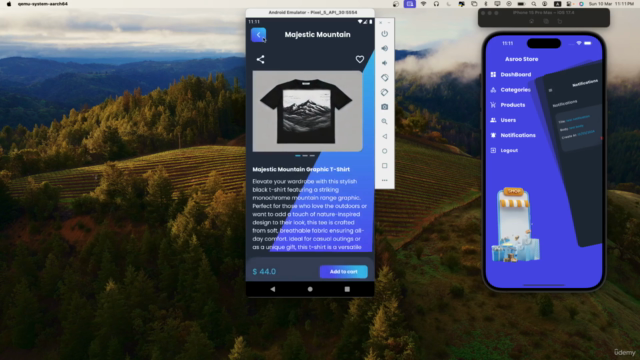Image resolution: width=640 pixels, height=360 pixels.
Task: Click the Android Emulator window title bar
Action: [x=310, y=12]
